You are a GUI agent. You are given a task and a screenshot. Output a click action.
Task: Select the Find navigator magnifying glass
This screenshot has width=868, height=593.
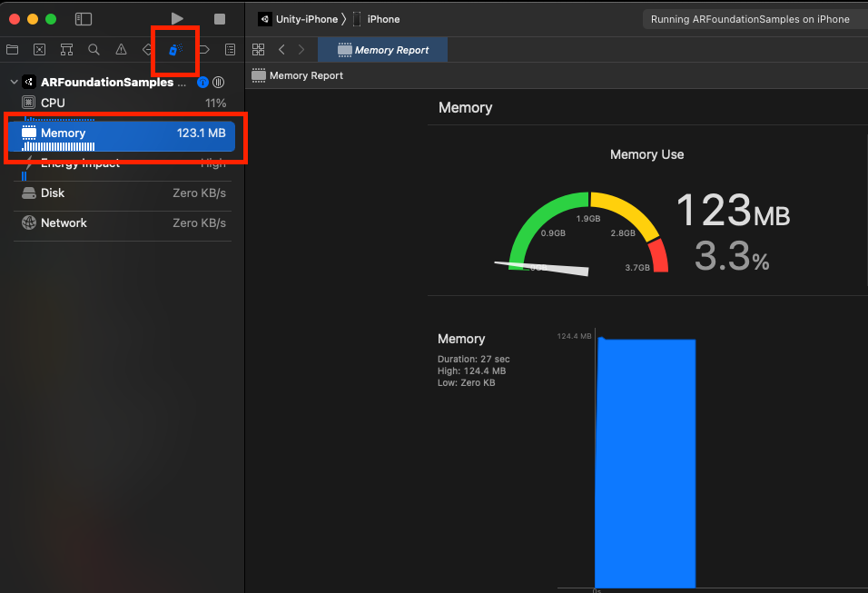pos(94,50)
